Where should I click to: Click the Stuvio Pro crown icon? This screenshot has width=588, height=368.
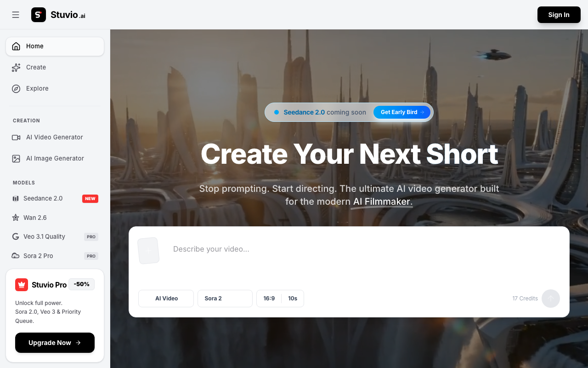22,285
